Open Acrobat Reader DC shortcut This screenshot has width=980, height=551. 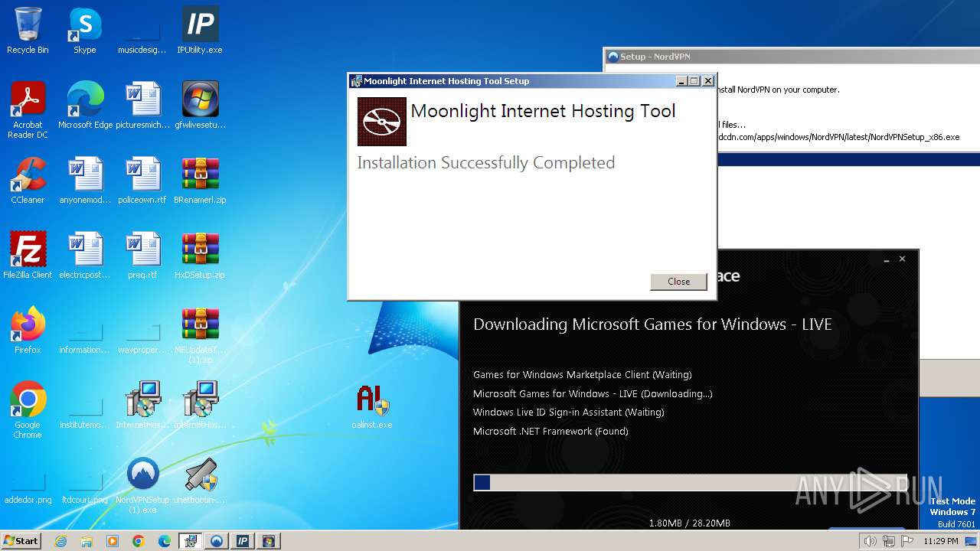28,110
